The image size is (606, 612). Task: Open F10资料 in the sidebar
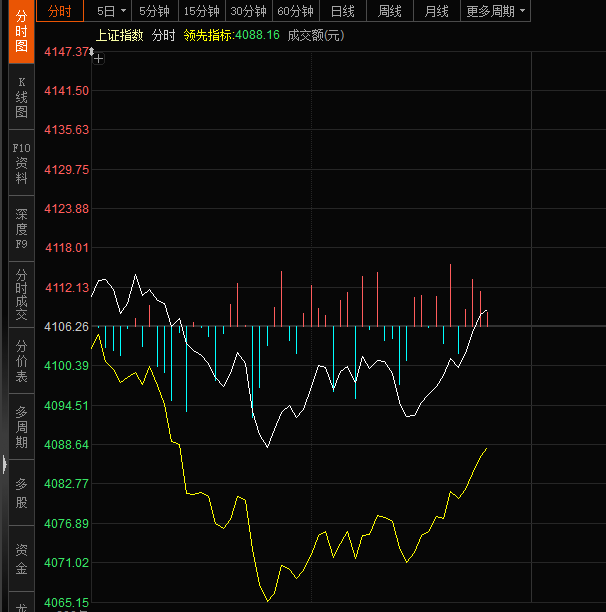21,163
